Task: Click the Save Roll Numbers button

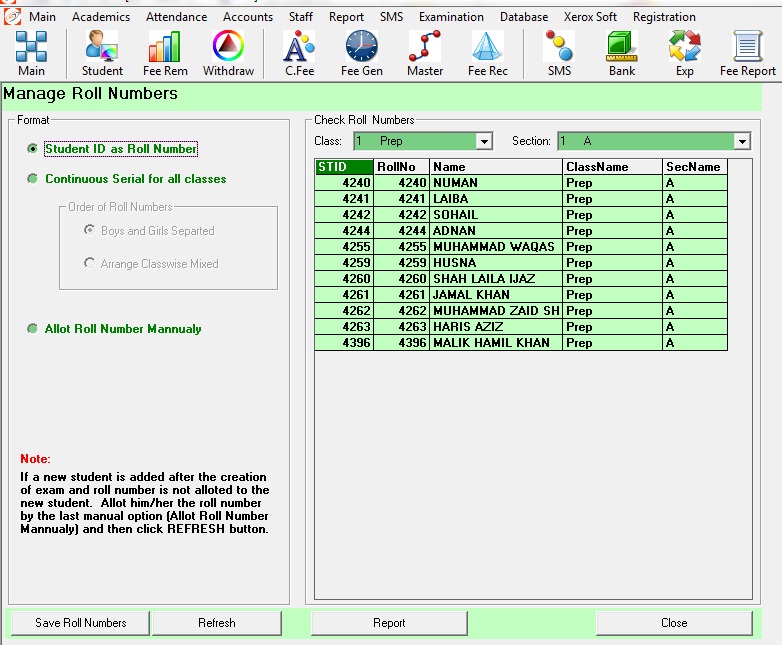Action: pyautogui.click(x=80, y=623)
